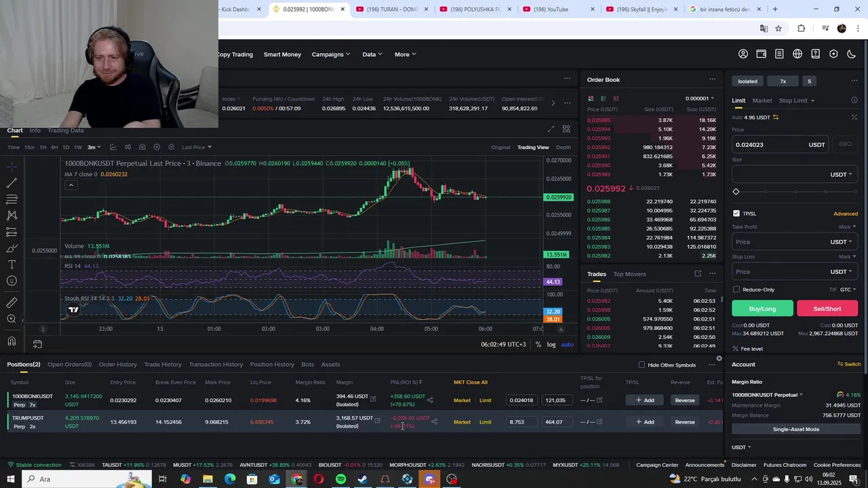Open the user profile icon
Screen dimensions: 868x488
743,54
